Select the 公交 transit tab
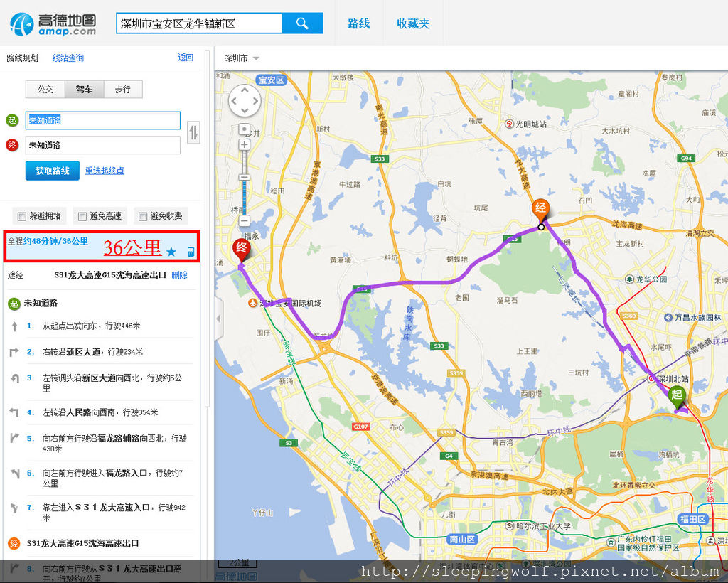Viewport: 728px width, 583px height. tap(45, 89)
